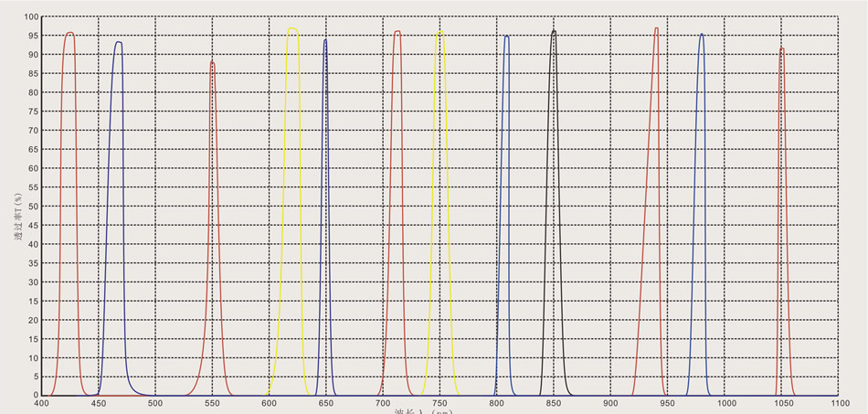Click the 700 tick on x-axis

coord(383,402)
